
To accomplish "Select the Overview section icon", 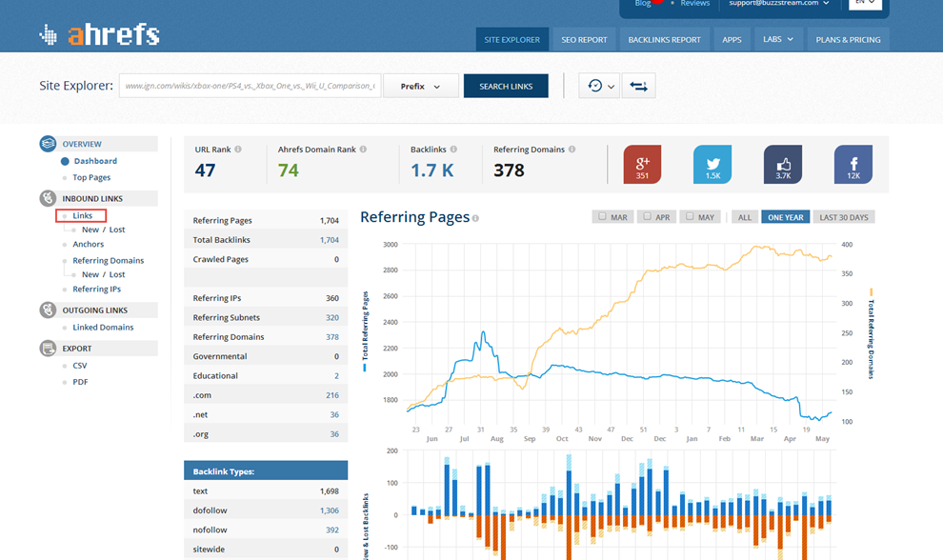I will pyautogui.click(x=48, y=143).
